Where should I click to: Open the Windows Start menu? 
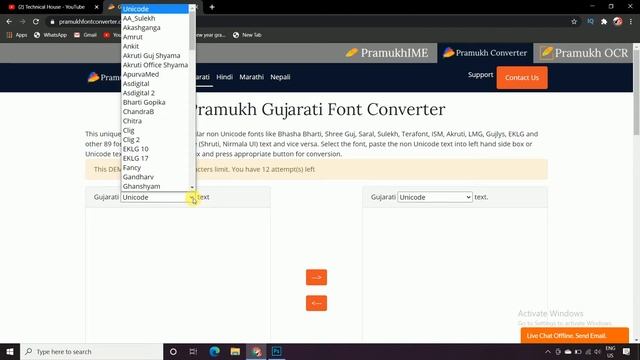pos(10,351)
